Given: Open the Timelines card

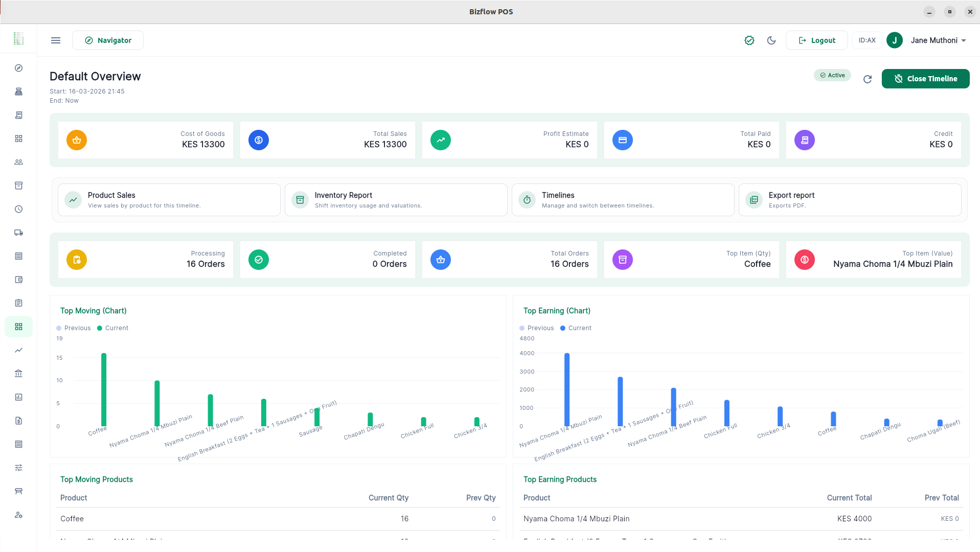Looking at the screenshot, I should click(x=623, y=200).
